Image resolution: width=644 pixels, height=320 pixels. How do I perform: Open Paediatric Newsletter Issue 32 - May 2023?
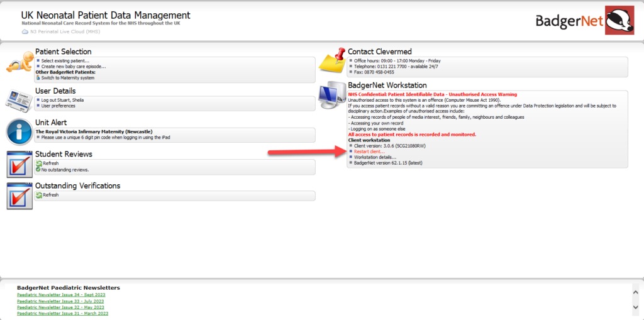pyautogui.click(x=61, y=307)
